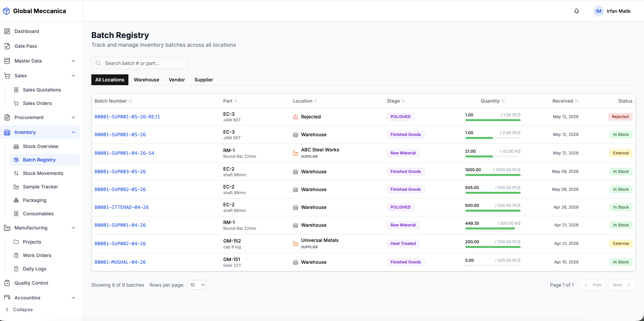Image resolution: width=644 pixels, height=321 pixels.
Task: Click quantity progress bar for B0001-MUGHAL-04-26
Action: 493,265
